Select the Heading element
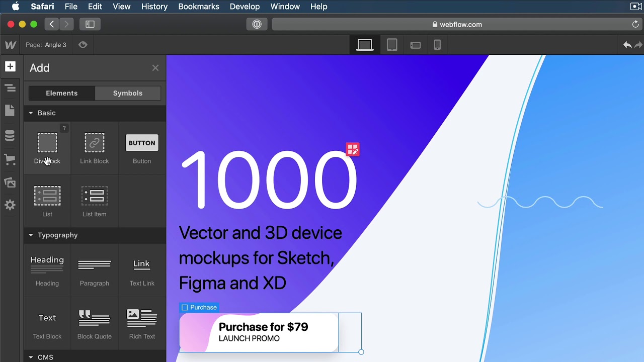 (47, 270)
